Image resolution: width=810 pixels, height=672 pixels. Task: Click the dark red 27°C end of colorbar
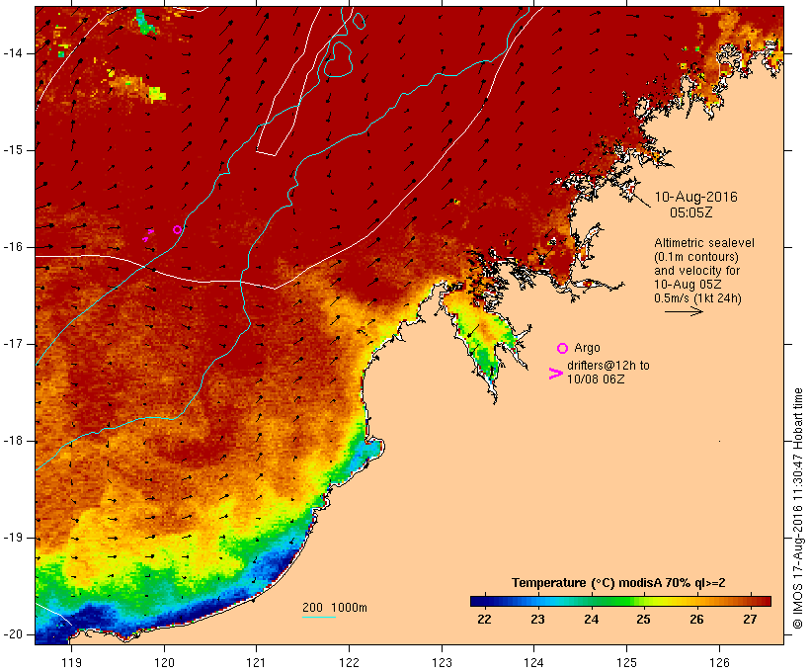[764, 601]
